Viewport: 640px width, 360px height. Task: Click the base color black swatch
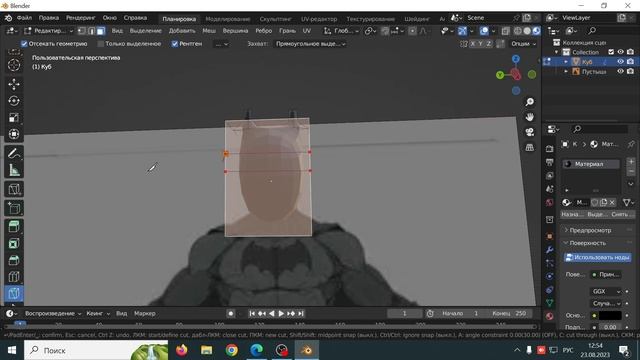(x=610, y=316)
